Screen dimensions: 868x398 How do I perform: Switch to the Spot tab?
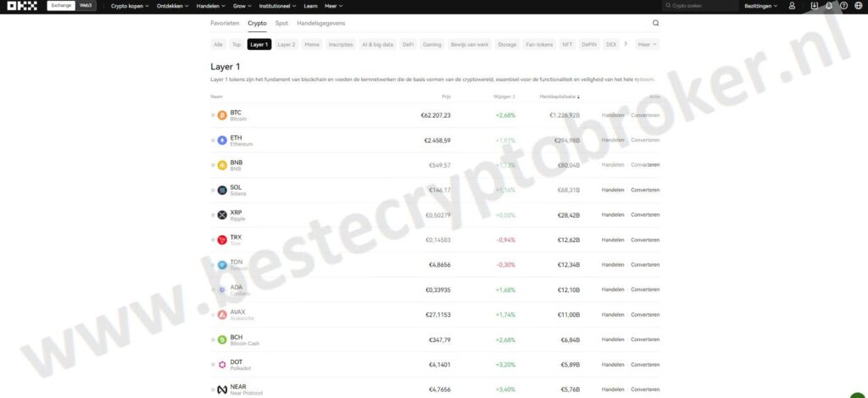pyautogui.click(x=281, y=23)
